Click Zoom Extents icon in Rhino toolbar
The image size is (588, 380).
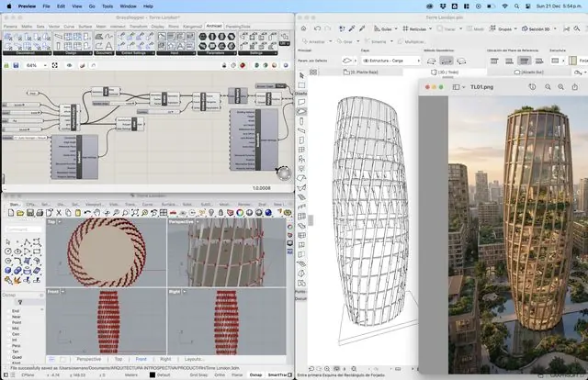(135, 213)
